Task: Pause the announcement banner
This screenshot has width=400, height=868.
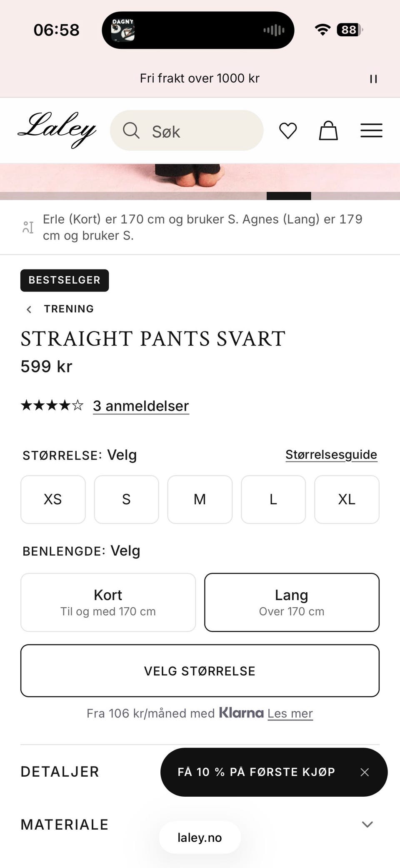Action: point(373,79)
